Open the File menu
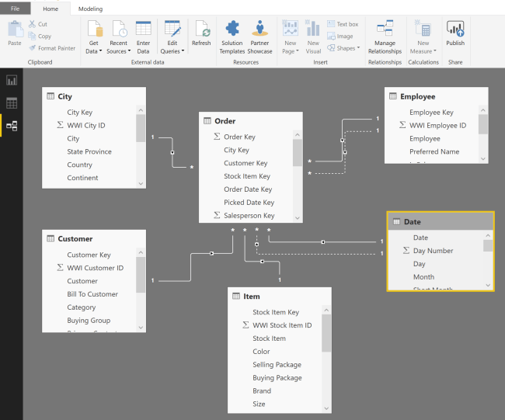This screenshot has height=420, width=505. (x=15, y=9)
